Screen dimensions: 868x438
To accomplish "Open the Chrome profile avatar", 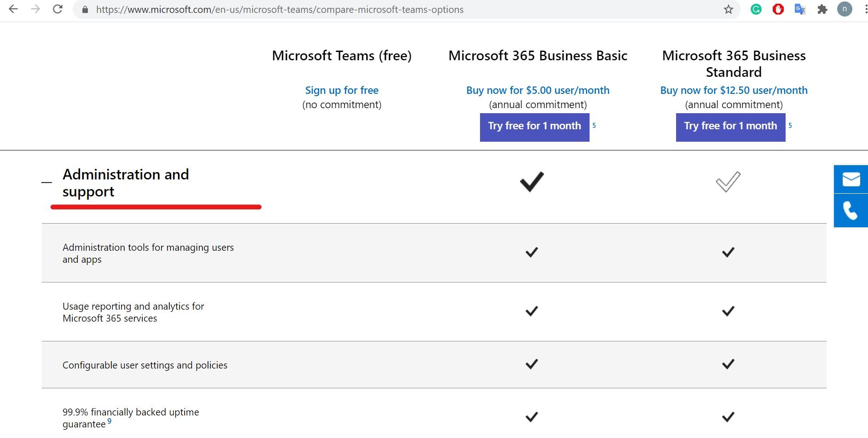I will 845,9.
